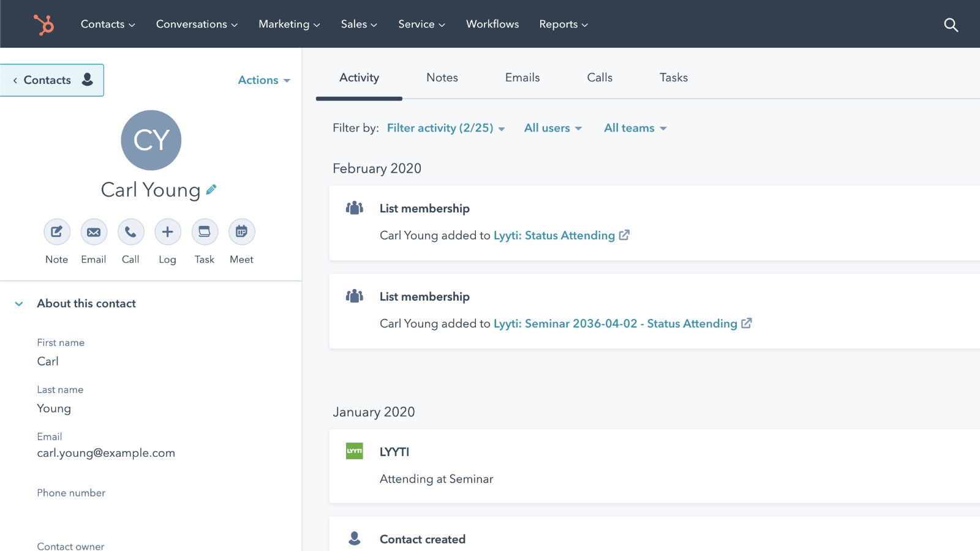This screenshot has width=980, height=551.
Task: Create a Note using the Note icon
Action: click(x=56, y=232)
